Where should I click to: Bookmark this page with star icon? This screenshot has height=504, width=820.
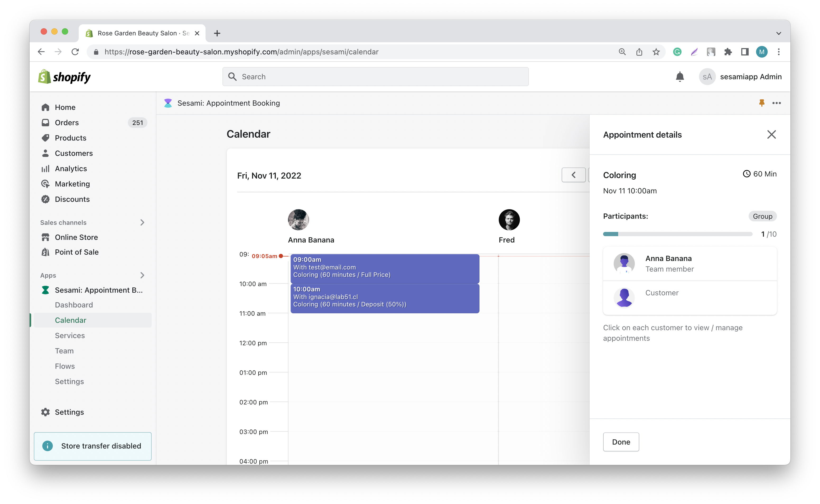pyautogui.click(x=656, y=52)
